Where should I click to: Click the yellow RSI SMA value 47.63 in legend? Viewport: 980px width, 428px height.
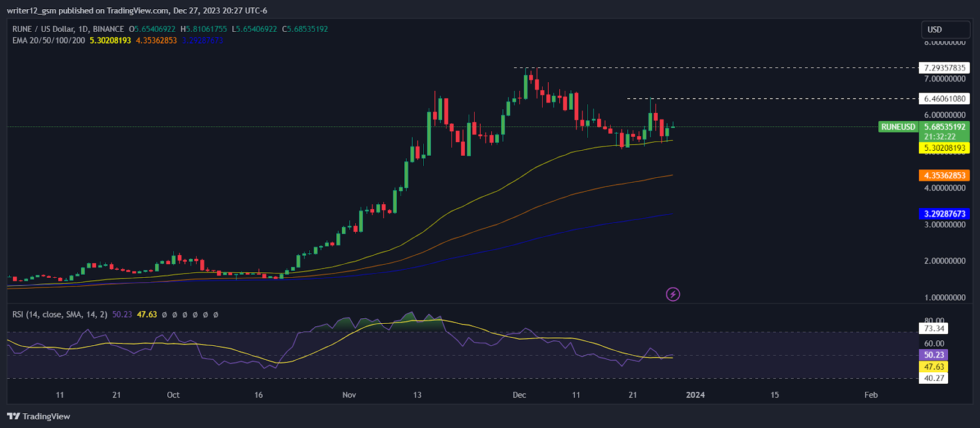point(146,315)
